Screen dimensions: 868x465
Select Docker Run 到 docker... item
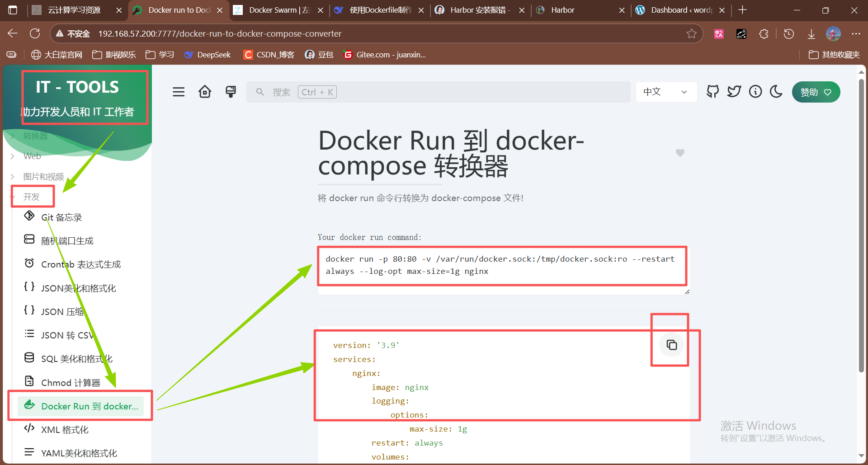[x=80, y=406]
